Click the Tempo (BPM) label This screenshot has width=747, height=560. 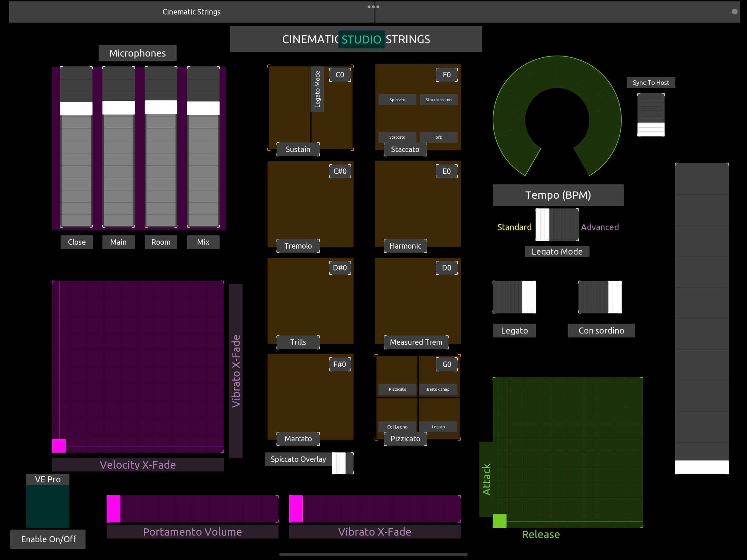point(558,195)
